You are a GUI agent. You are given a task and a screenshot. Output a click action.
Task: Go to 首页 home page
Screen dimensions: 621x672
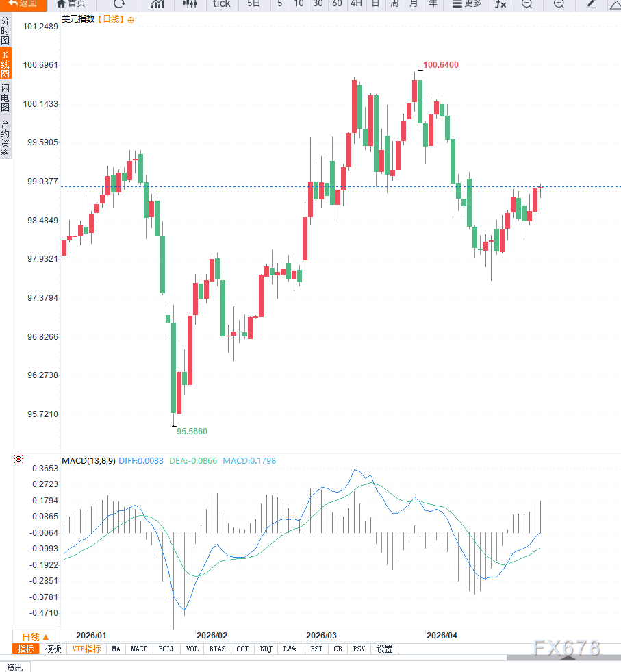click(71, 4)
